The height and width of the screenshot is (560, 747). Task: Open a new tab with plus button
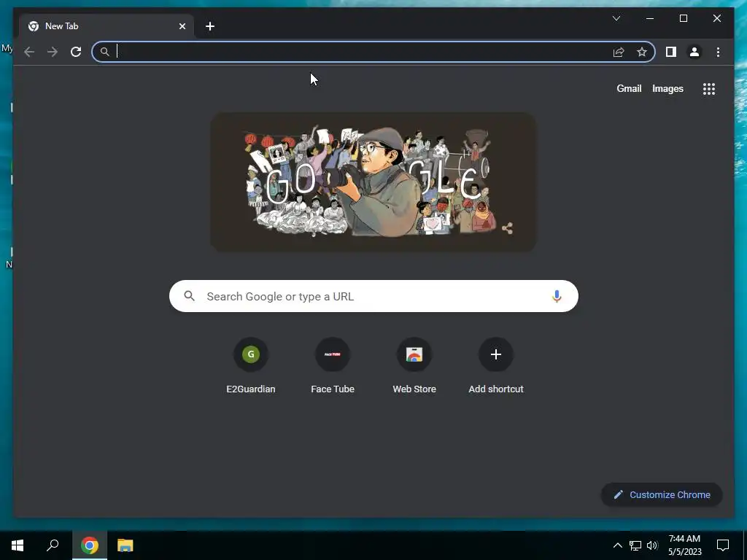[x=210, y=26]
